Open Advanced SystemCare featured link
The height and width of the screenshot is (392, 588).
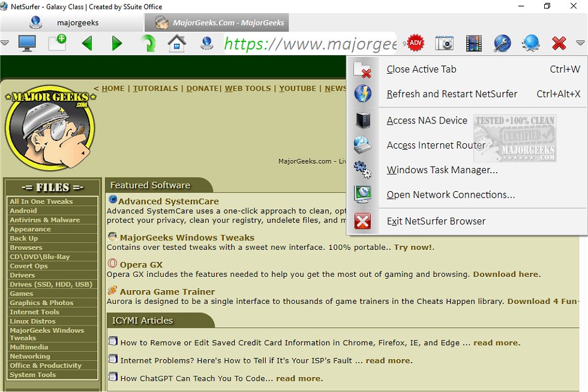click(x=169, y=201)
